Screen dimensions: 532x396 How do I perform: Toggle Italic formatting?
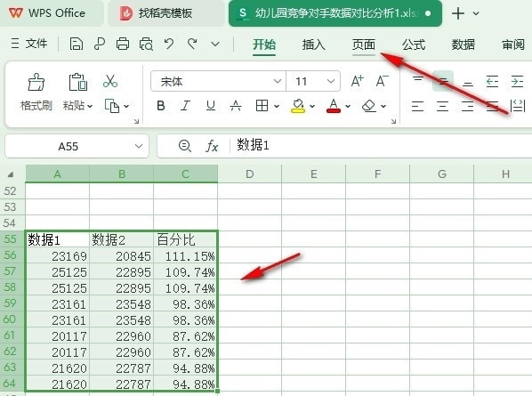185,106
